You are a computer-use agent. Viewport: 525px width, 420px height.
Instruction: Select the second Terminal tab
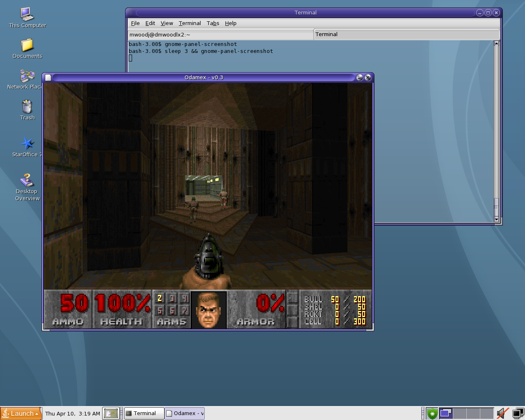pos(406,34)
